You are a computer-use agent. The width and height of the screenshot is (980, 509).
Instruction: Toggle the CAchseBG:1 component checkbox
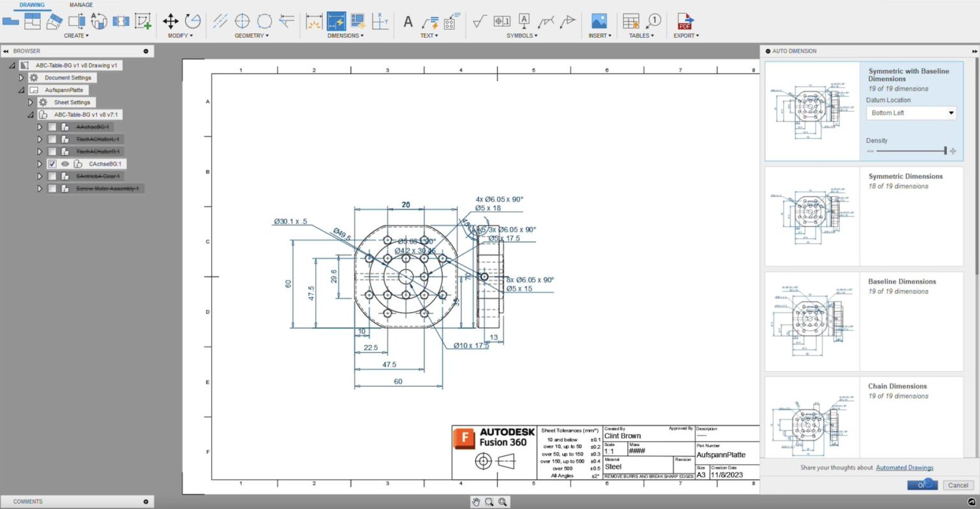pyautogui.click(x=52, y=164)
